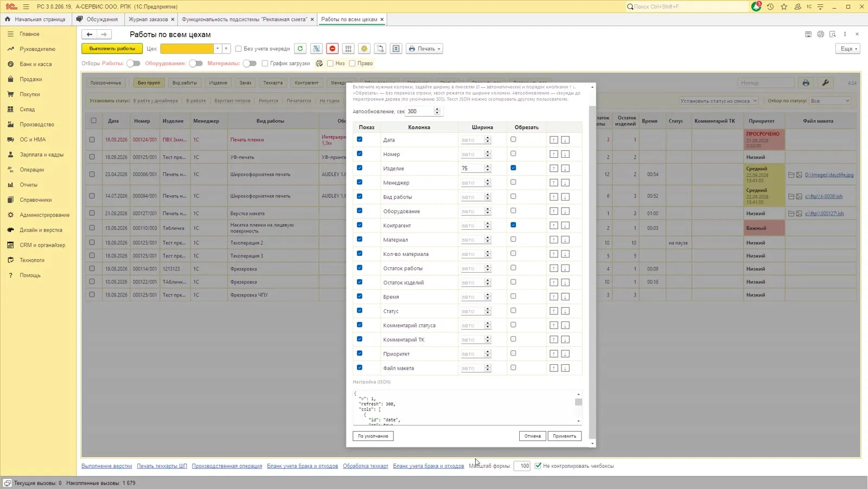This screenshot has width=868, height=489.
Task: Click the Применить button
Action: 565,436
